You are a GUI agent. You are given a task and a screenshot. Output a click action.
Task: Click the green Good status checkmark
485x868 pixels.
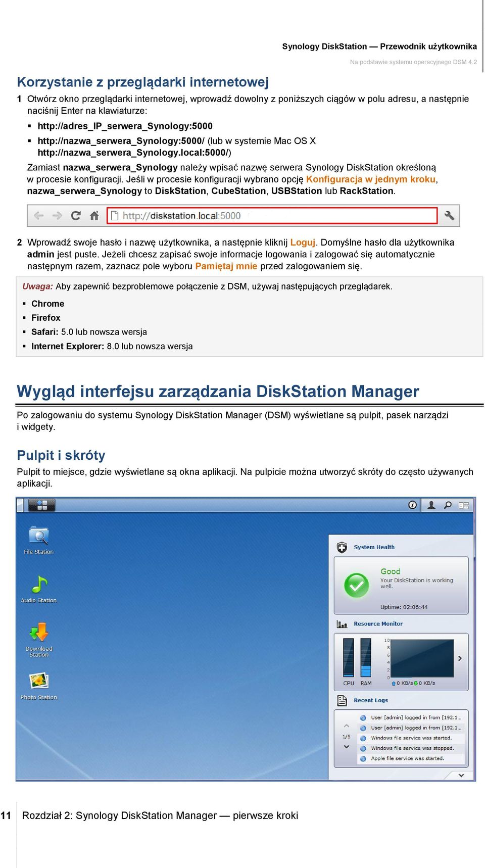(x=356, y=585)
